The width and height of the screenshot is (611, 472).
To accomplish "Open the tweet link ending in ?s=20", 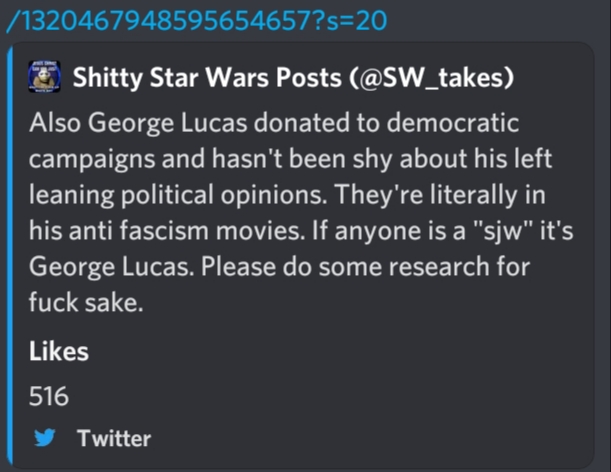I will click(197, 20).
